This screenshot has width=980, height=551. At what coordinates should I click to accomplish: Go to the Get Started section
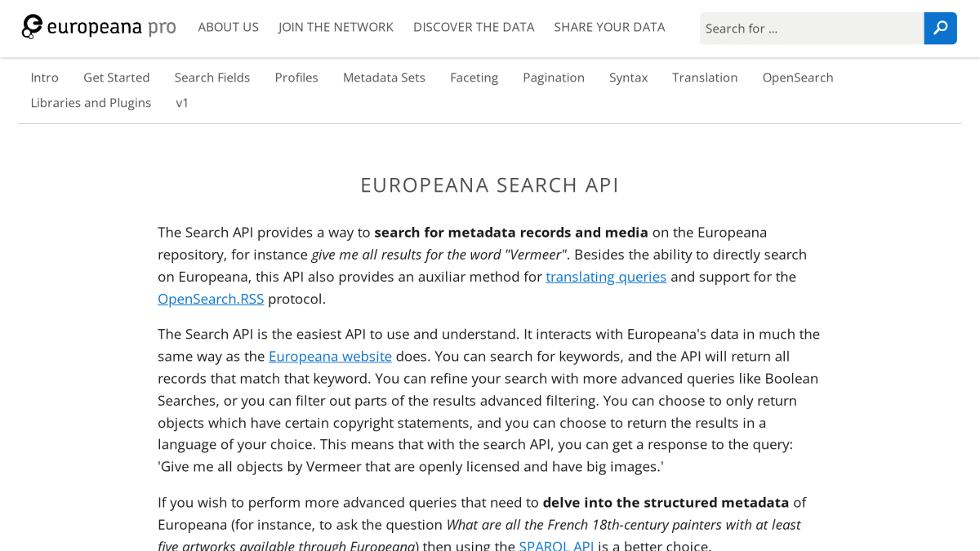point(117,78)
